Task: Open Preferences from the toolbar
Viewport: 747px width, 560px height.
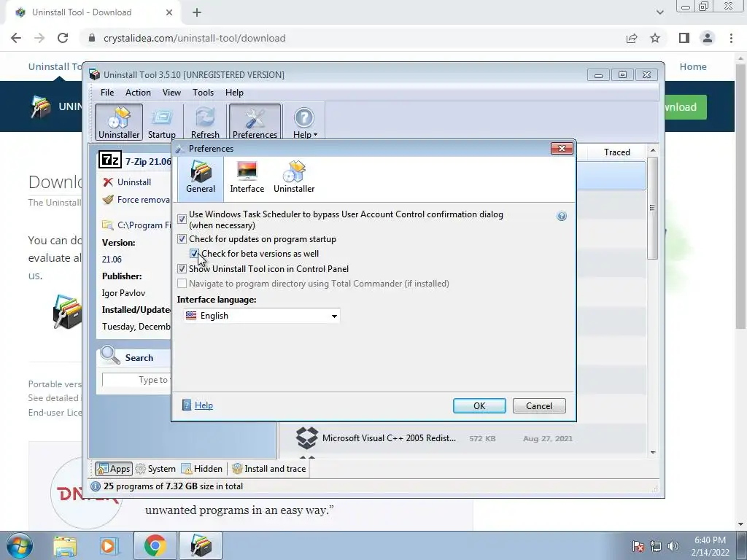Action: pos(255,122)
